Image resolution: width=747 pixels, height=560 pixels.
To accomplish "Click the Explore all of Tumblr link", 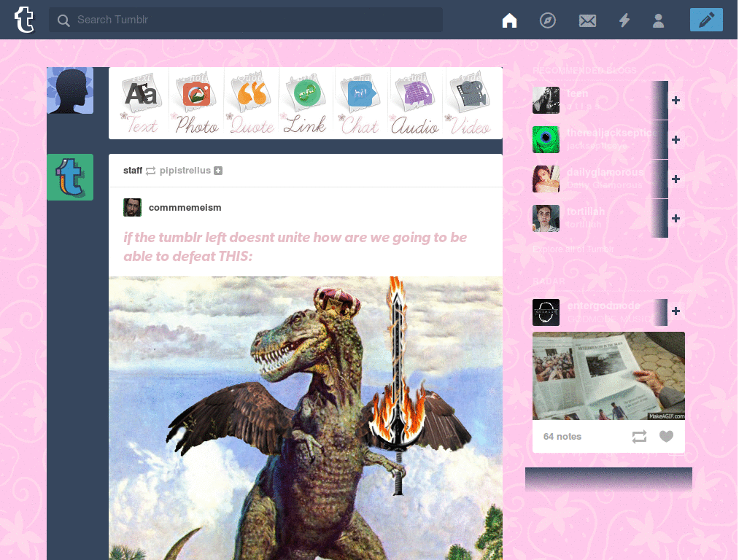I will 573,249.
